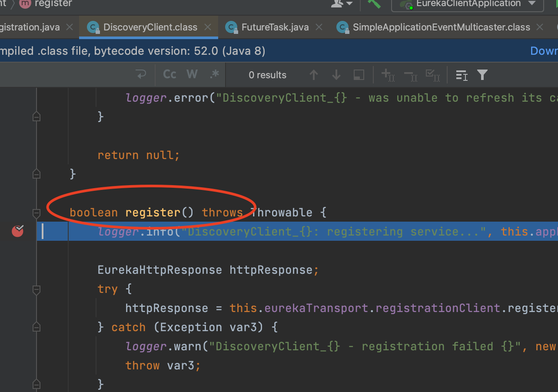This screenshot has width=558, height=392.
Task: Click the unselect occurrence minus icon
Action: click(x=410, y=75)
